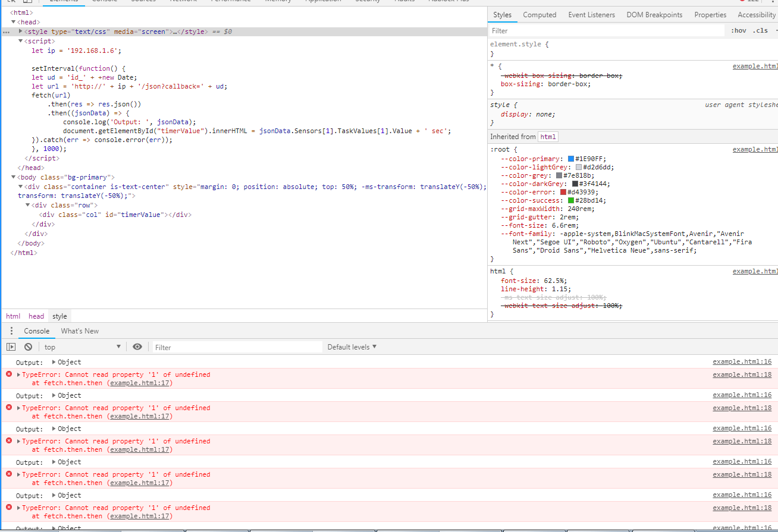
Task: Click the --color-darkGrey #3f4144 swatch
Action: coord(575,184)
